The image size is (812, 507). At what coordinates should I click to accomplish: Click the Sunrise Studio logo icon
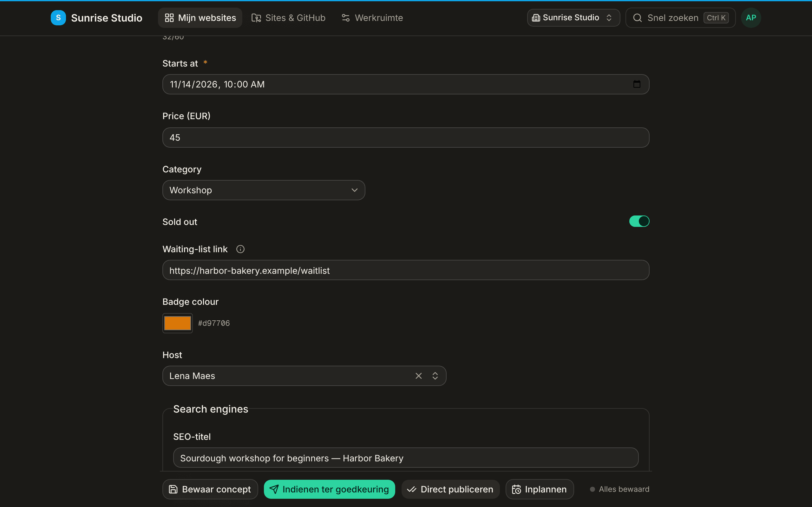[58, 18]
